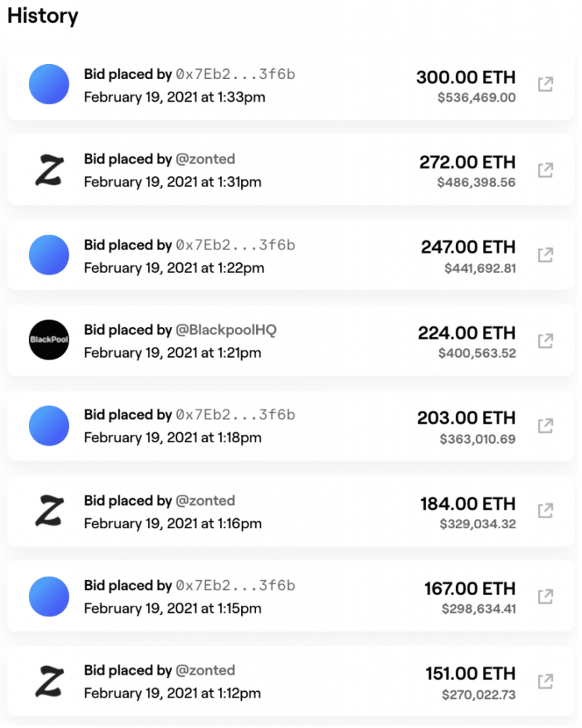Image resolution: width=582 pixels, height=728 pixels.
Task: Open external link for 247.00 ETH bid
Action: [545, 255]
